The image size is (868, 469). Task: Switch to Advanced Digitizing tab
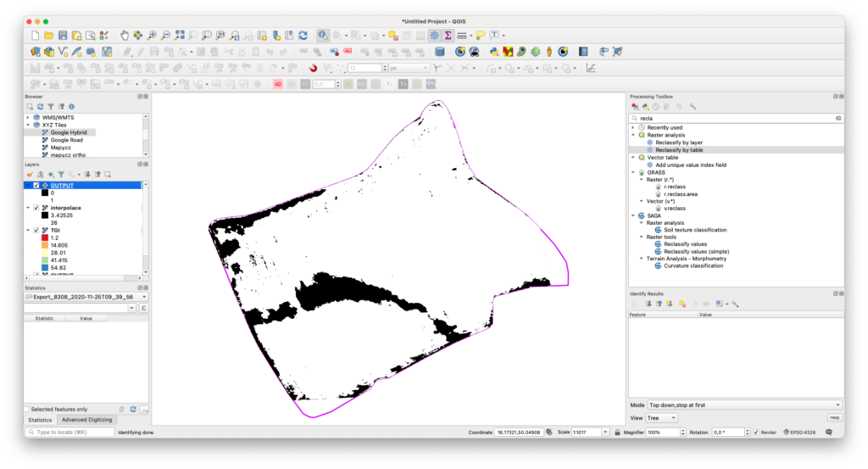pos(86,420)
